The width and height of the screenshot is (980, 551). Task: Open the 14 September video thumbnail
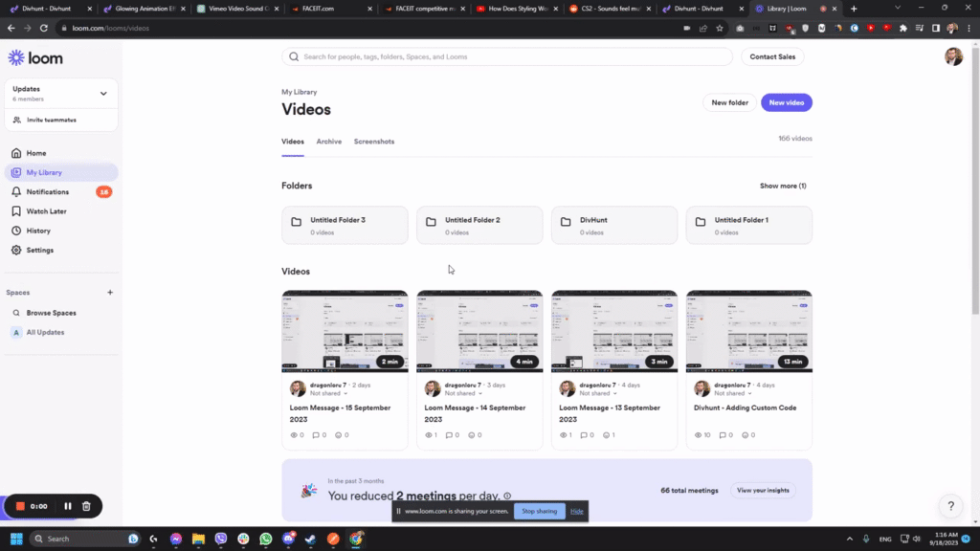(x=479, y=331)
